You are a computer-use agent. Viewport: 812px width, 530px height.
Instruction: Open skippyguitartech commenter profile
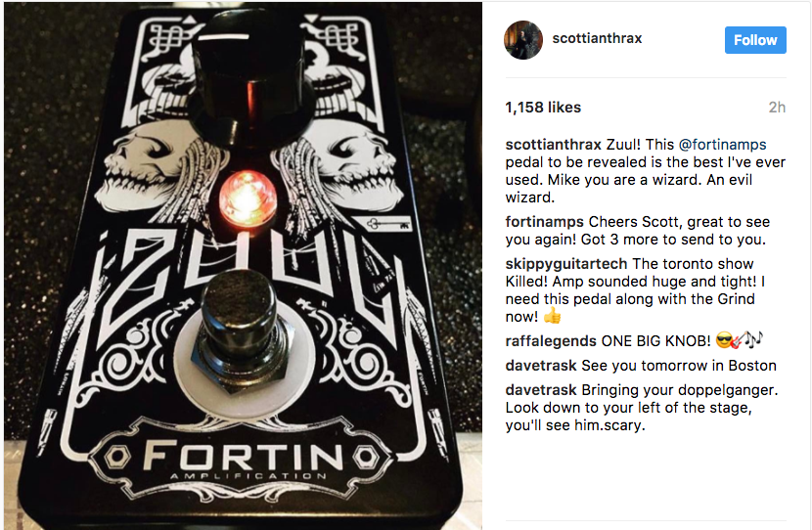click(x=566, y=264)
